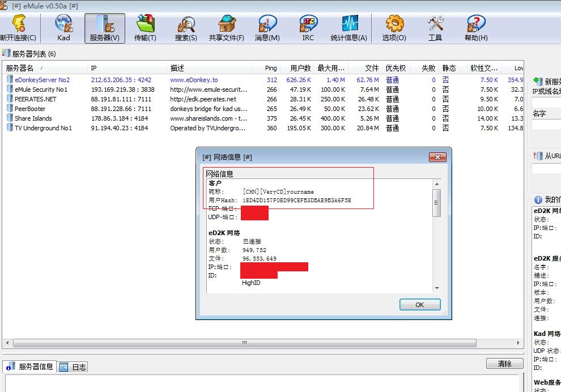Open the Messages (消息) toolbar icon
Image resolution: width=561 pixels, height=392 pixels.
click(x=267, y=28)
